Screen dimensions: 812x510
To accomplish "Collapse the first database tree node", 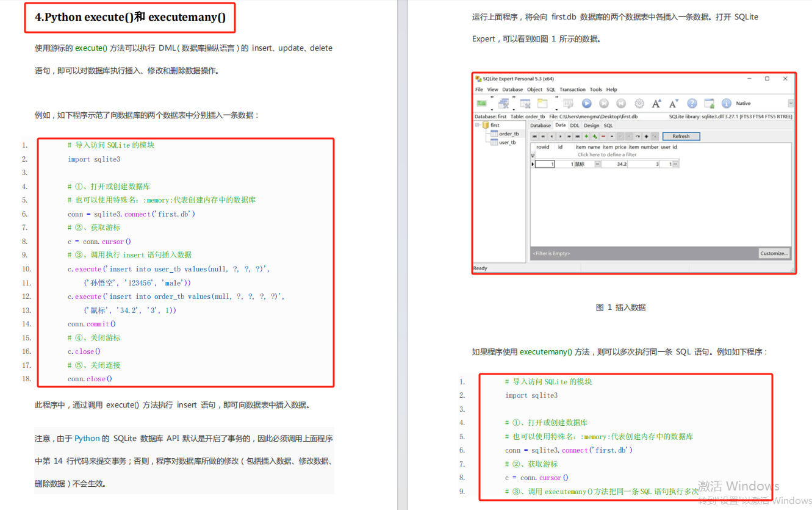I will pyautogui.click(x=476, y=124).
